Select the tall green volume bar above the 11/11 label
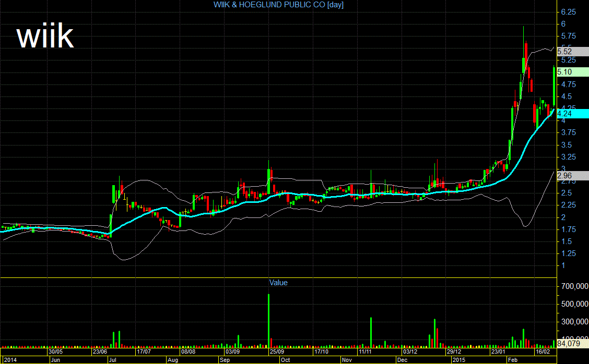 [371, 333]
